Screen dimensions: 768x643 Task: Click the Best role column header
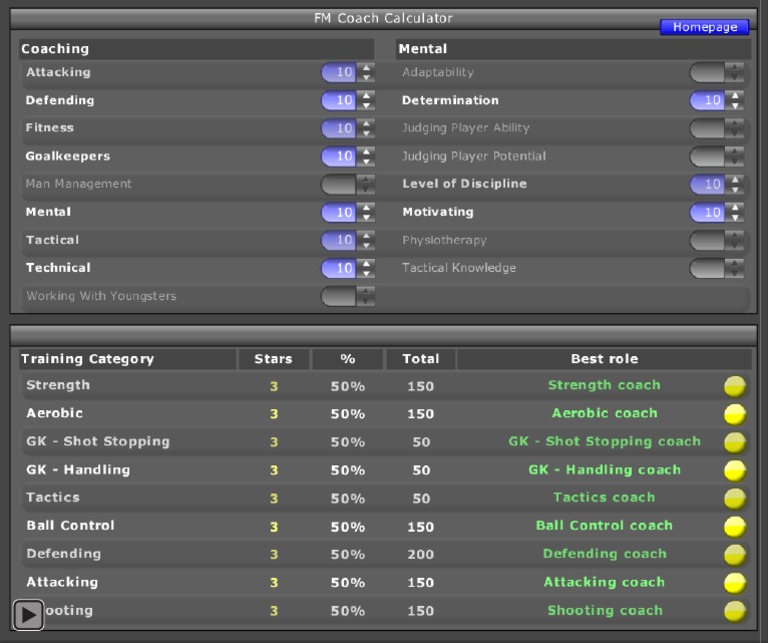tap(604, 359)
